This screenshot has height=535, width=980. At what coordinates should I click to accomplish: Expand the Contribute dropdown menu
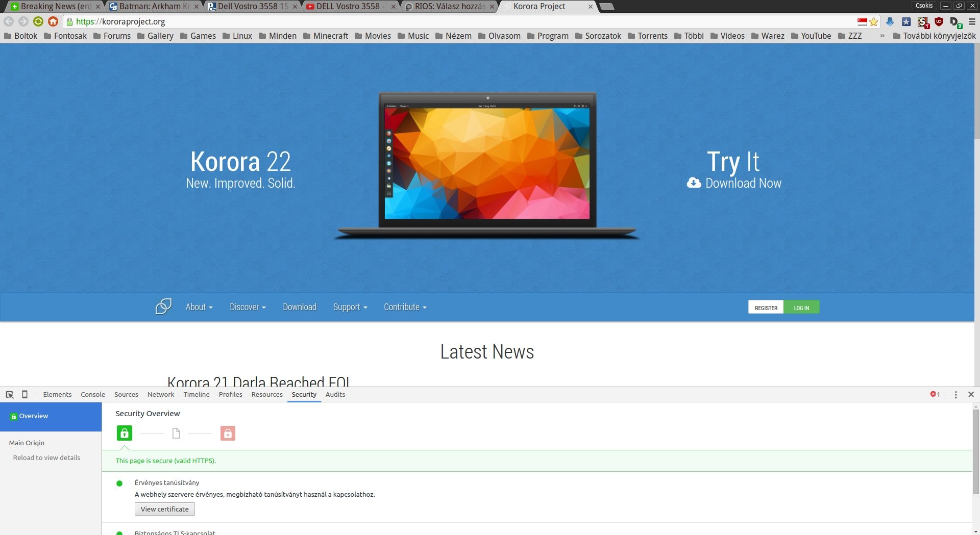(405, 307)
